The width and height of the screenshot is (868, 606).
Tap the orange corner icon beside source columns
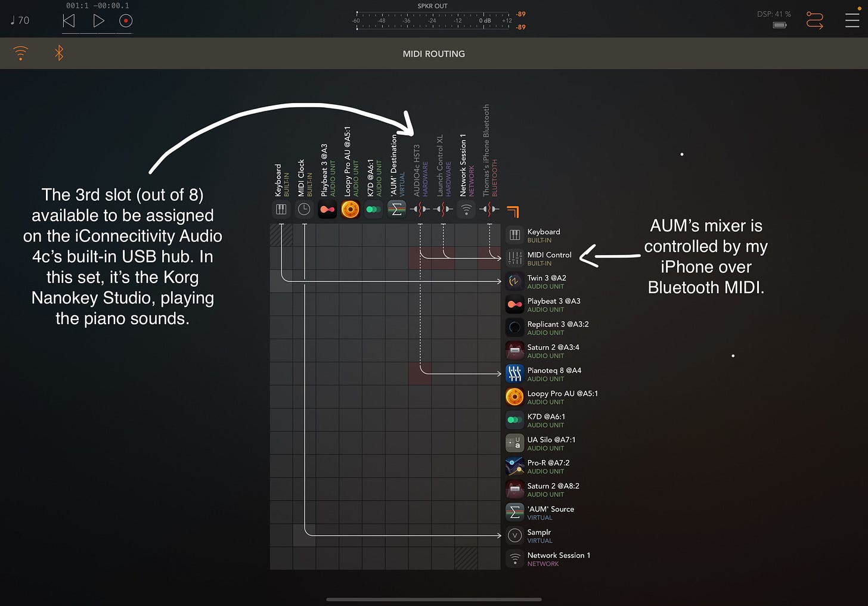(513, 212)
